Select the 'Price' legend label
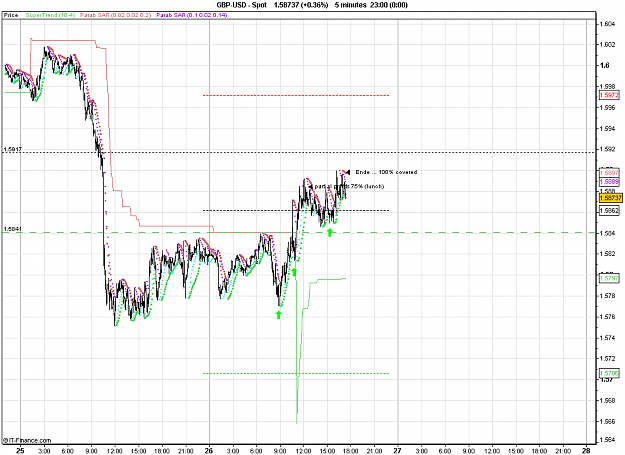 [x=11, y=15]
